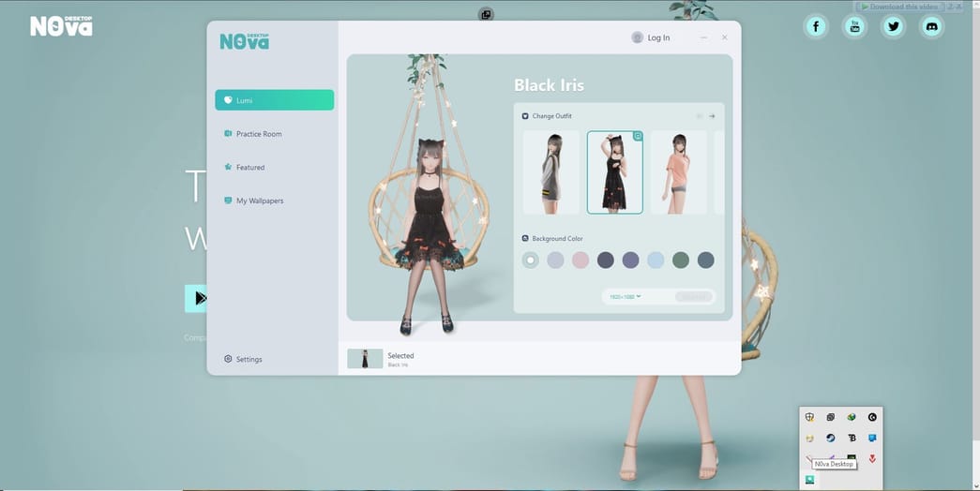Choose the orange t-shirt outfit thumbnail
Image resolution: width=980 pixels, height=491 pixels.
[678, 172]
